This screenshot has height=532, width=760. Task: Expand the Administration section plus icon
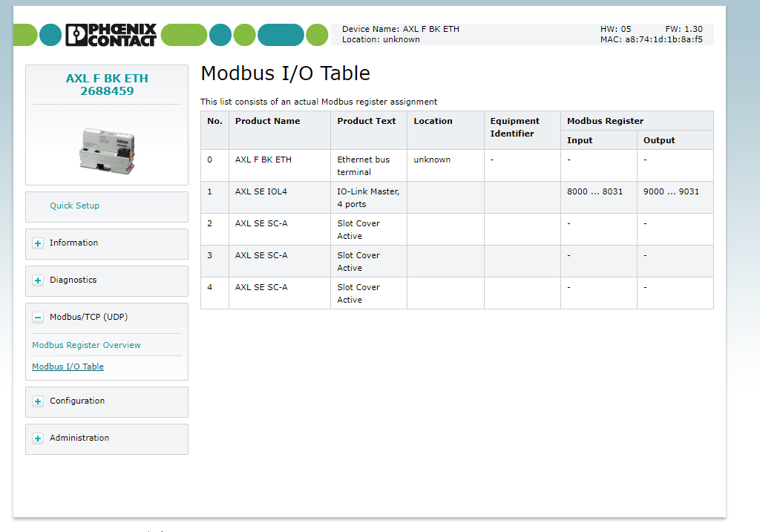click(x=38, y=439)
